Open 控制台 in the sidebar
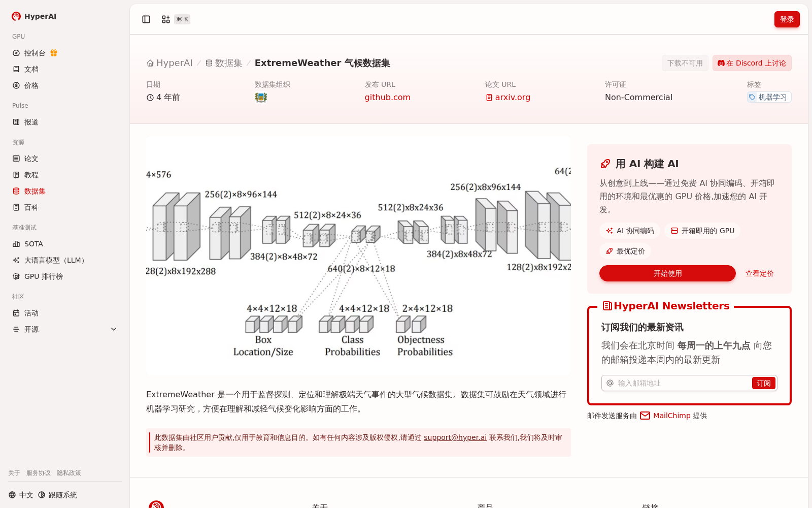 (65, 53)
